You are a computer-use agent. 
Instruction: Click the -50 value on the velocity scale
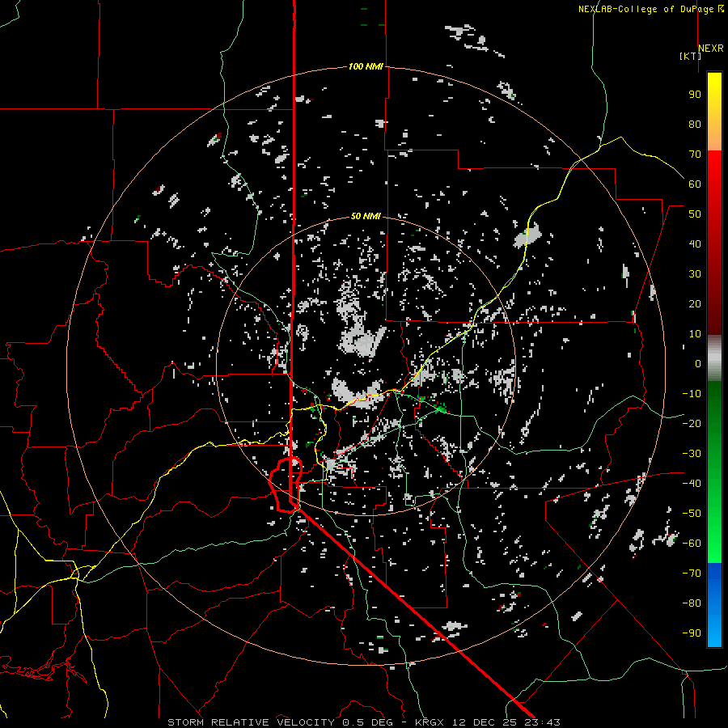coord(692,513)
